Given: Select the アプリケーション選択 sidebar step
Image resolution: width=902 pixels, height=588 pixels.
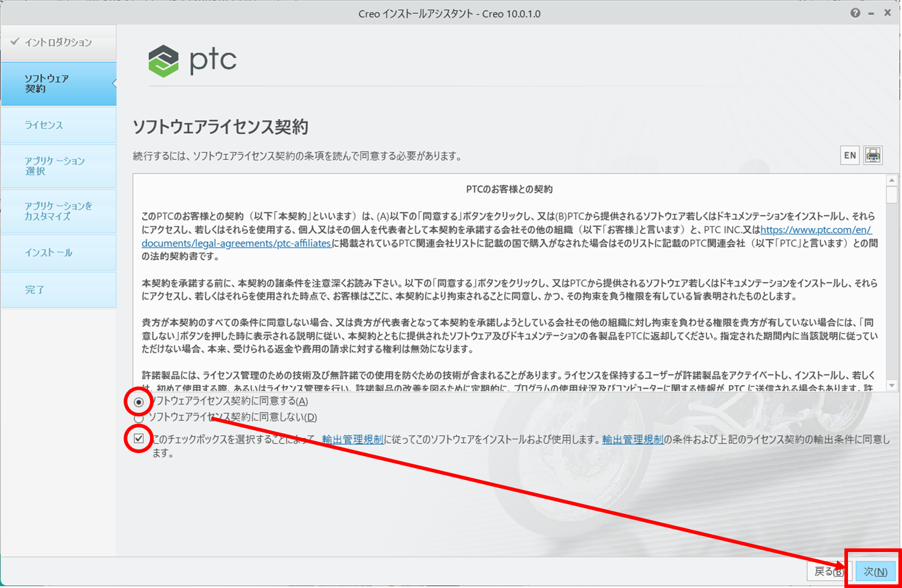Looking at the screenshot, I should (x=58, y=166).
